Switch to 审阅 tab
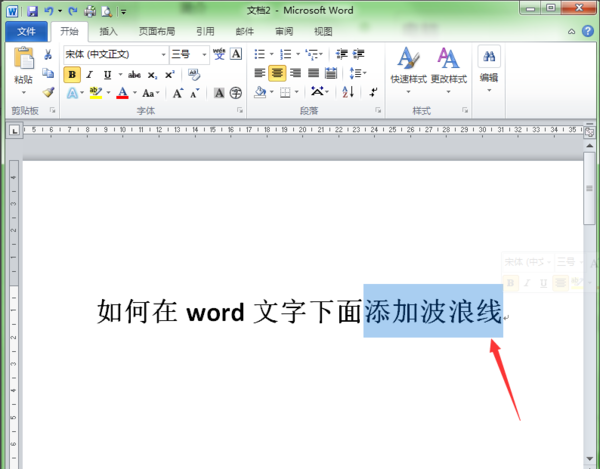This screenshot has height=469, width=600. coord(284,31)
